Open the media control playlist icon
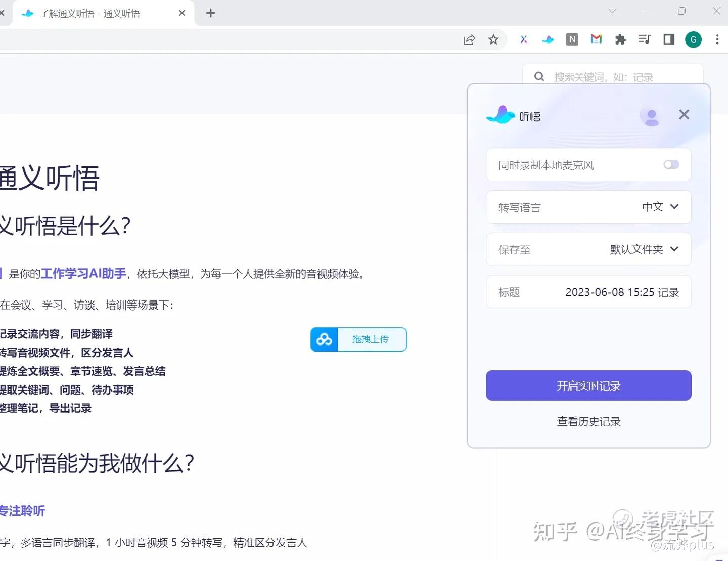This screenshot has height=561, width=728. pyautogui.click(x=645, y=39)
